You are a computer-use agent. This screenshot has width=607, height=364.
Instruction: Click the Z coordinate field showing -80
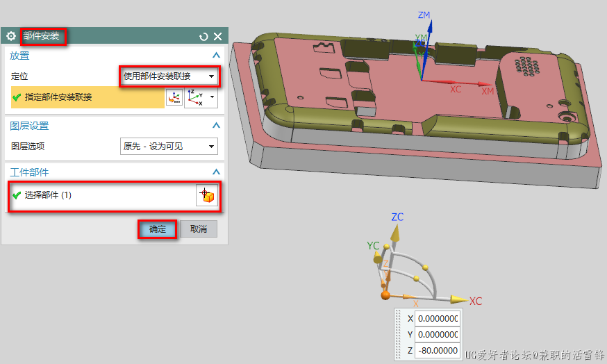tap(438, 351)
